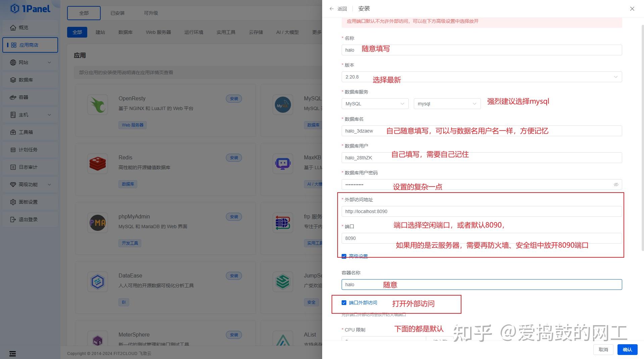Expand the 主机 sidebar submenu

pos(49,115)
